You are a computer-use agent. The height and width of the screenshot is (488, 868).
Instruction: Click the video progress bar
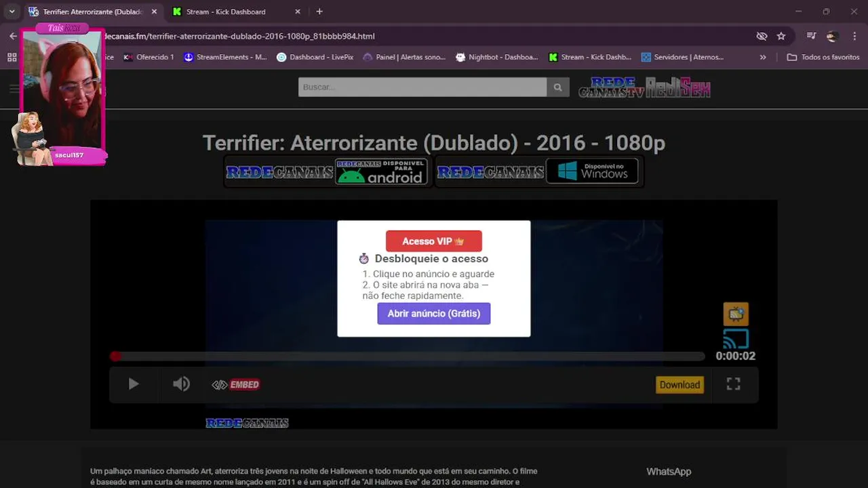coord(408,356)
